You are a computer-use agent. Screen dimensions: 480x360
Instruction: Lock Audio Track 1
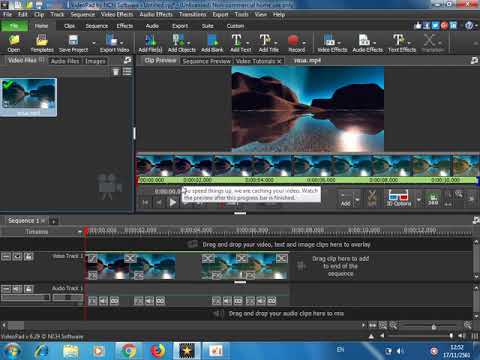click(29, 289)
